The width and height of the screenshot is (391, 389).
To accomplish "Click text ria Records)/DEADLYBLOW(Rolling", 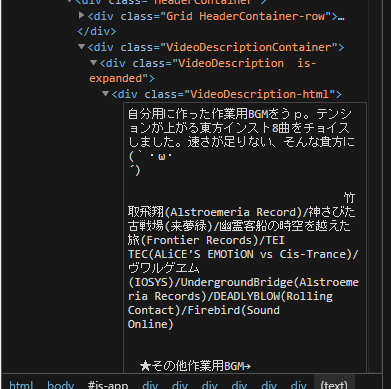I will coord(230,296).
